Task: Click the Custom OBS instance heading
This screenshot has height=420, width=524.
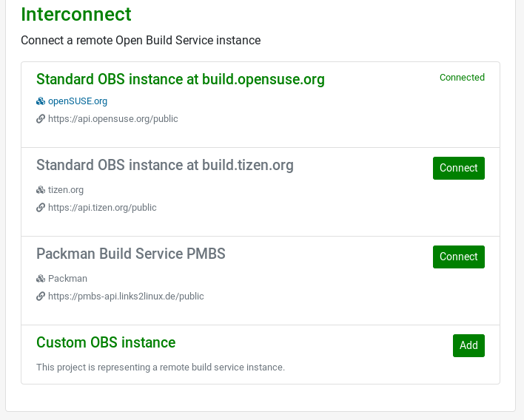Action: 106,342
